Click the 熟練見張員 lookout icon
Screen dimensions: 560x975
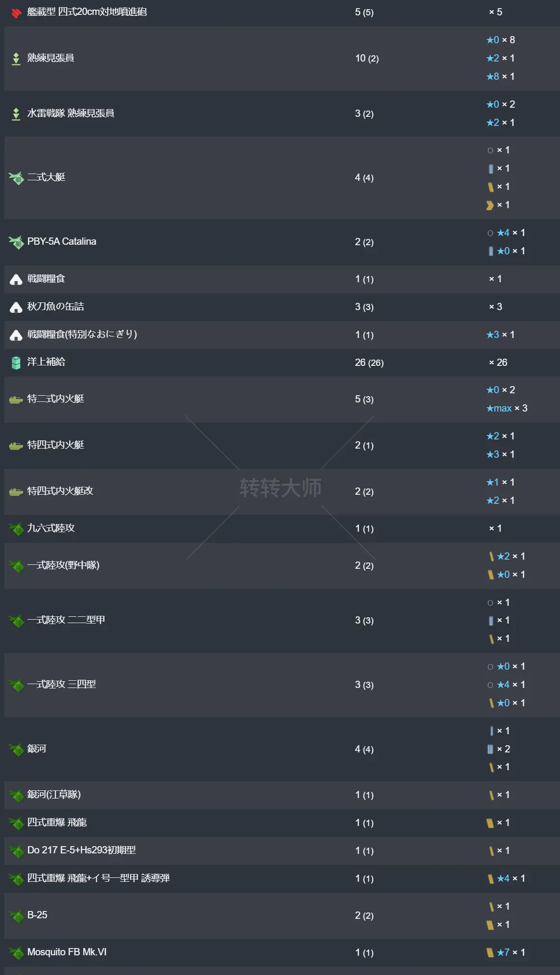[16, 59]
